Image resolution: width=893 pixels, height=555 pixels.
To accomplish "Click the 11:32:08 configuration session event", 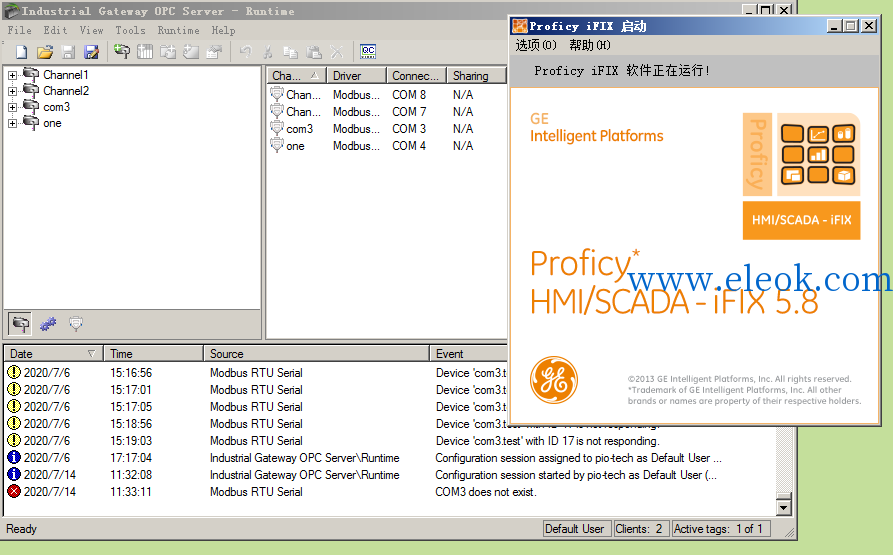I will 390,475.
